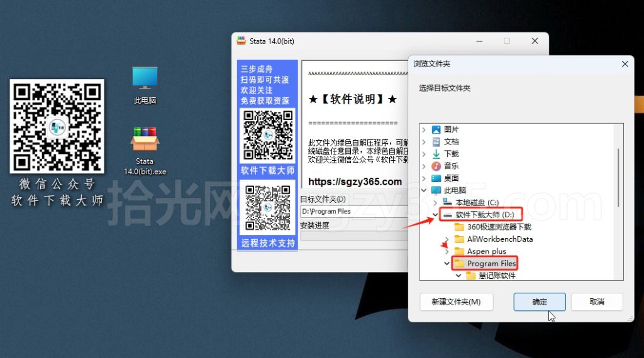
Task: Click the 本地磁盘 (C:) drive icon
Action: (x=448, y=202)
